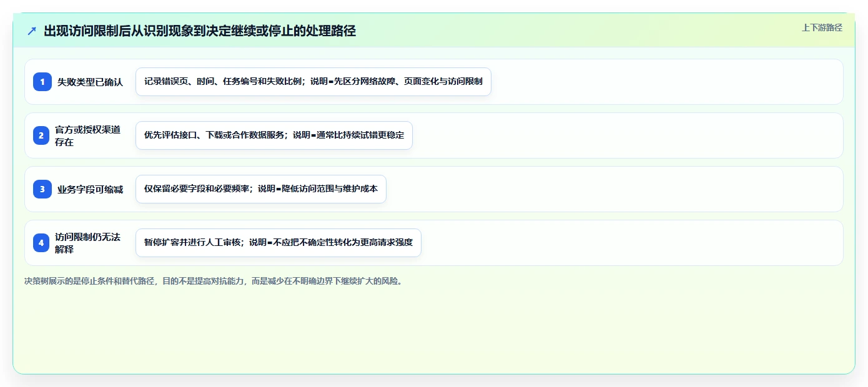Click the panel title starting with 出现访问限制后

coord(200,31)
